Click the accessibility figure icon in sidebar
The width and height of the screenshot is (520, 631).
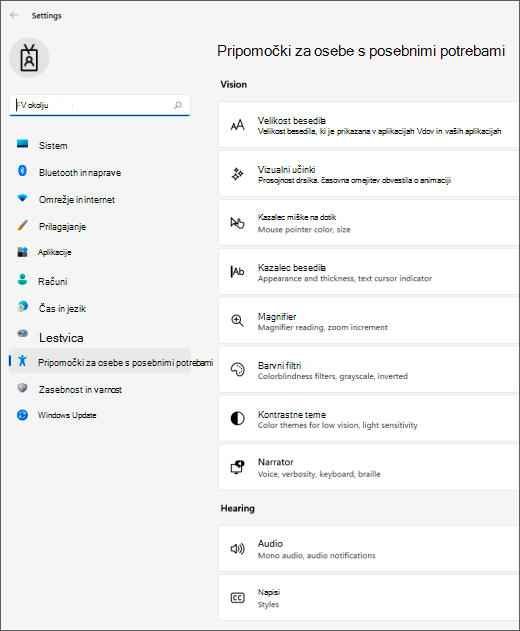click(x=23, y=361)
